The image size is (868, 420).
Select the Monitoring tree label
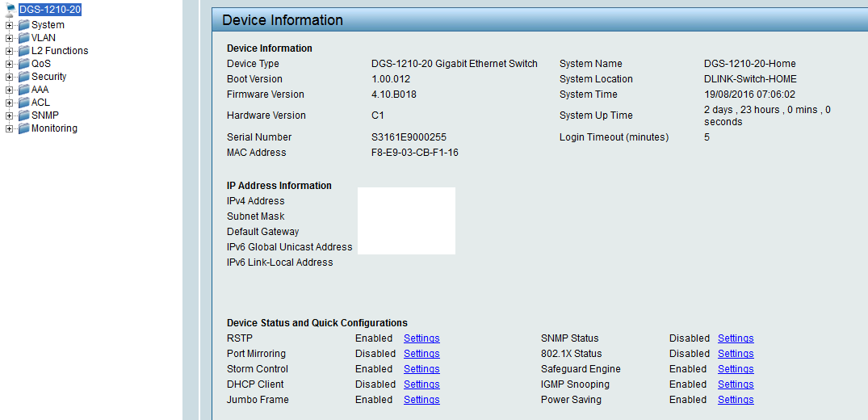pos(54,128)
